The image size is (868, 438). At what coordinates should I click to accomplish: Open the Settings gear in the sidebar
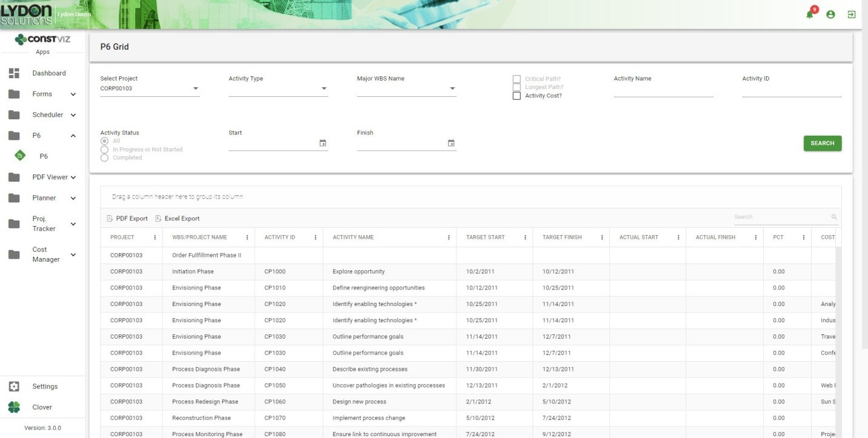[x=13, y=386]
